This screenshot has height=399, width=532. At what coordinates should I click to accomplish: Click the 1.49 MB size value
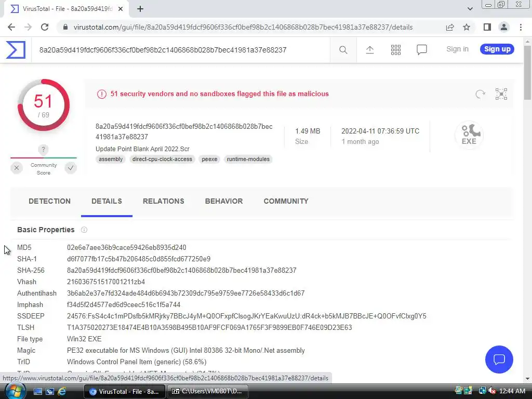[308, 131]
